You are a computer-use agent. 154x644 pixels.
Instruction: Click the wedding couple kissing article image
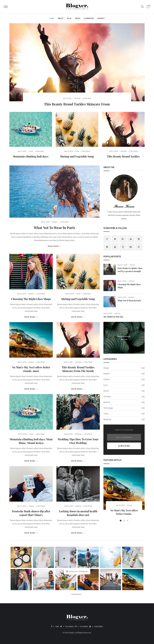click(78, 412)
